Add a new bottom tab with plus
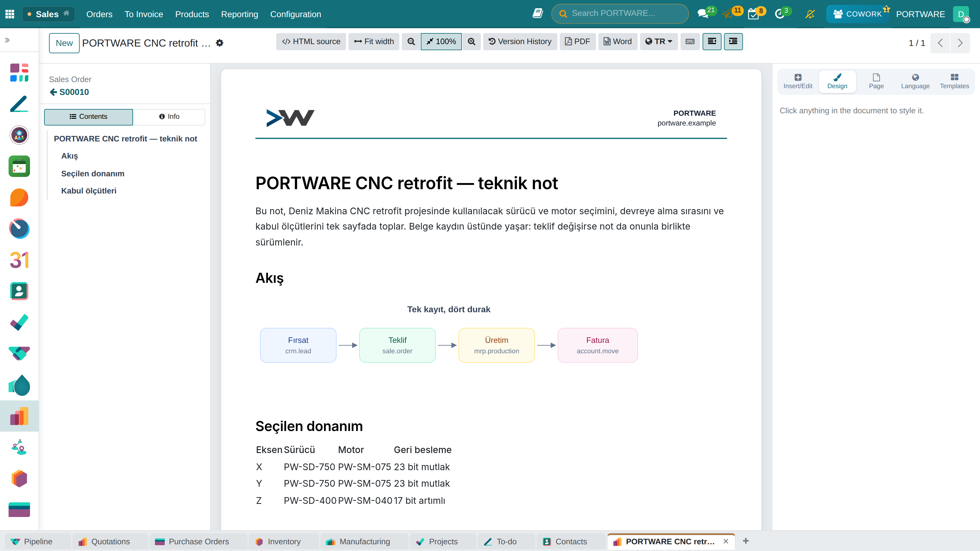Image resolution: width=980 pixels, height=551 pixels. (x=746, y=541)
